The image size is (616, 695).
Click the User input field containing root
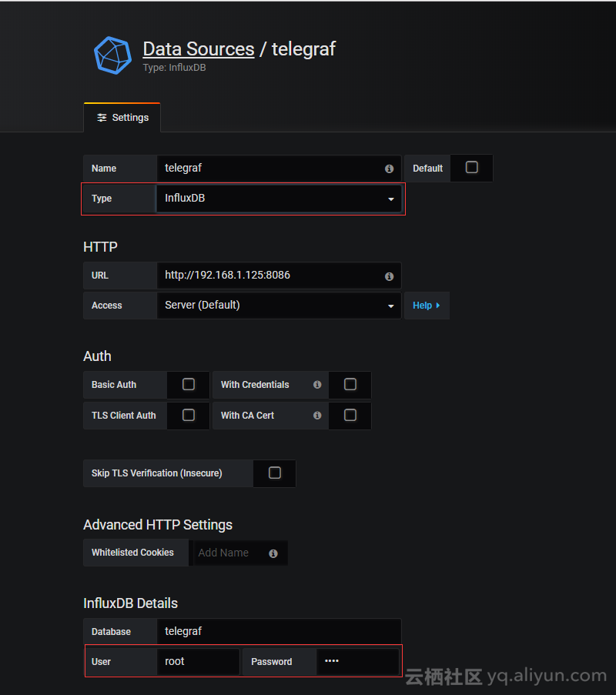[198, 661]
